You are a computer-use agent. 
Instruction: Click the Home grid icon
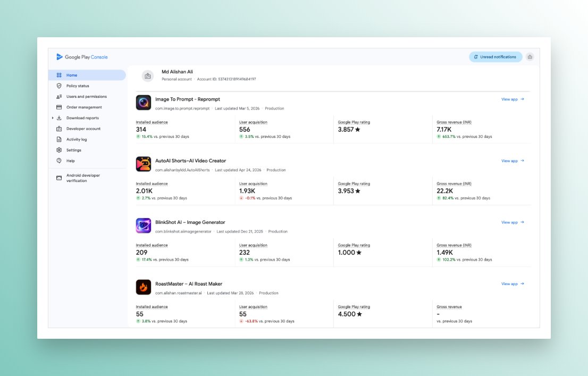pos(59,75)
